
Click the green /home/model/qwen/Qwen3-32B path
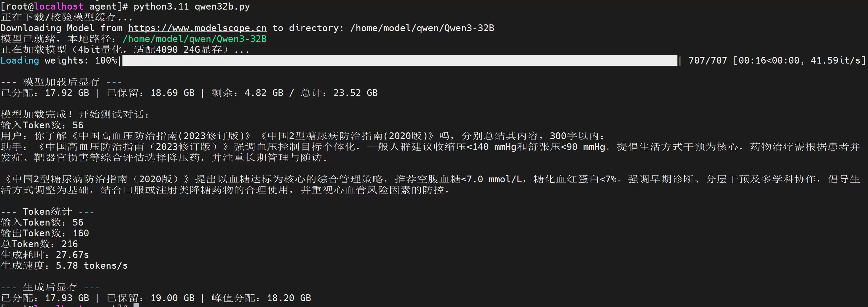(195, 39)
